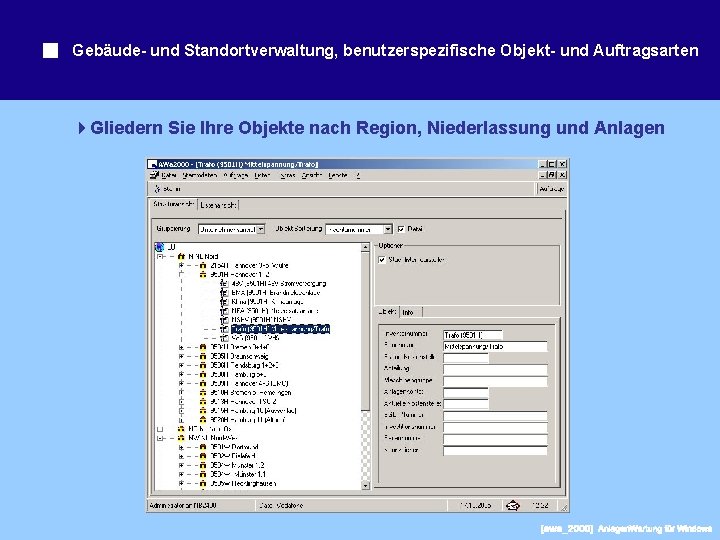Open the Datei menu
Viewport: 720px width, 540px height.
click(x=169, y=175)
